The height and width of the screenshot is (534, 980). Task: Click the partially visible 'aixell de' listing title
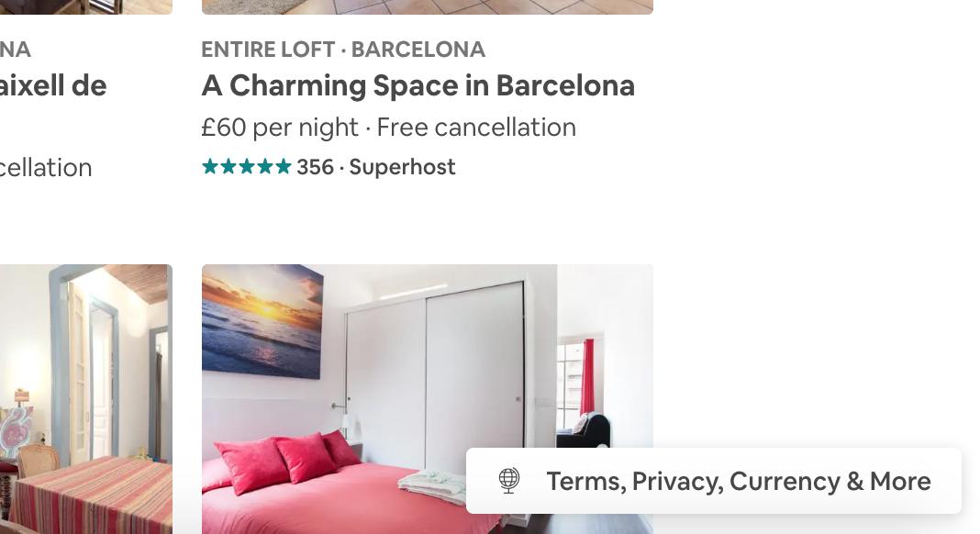pos(53,85)
